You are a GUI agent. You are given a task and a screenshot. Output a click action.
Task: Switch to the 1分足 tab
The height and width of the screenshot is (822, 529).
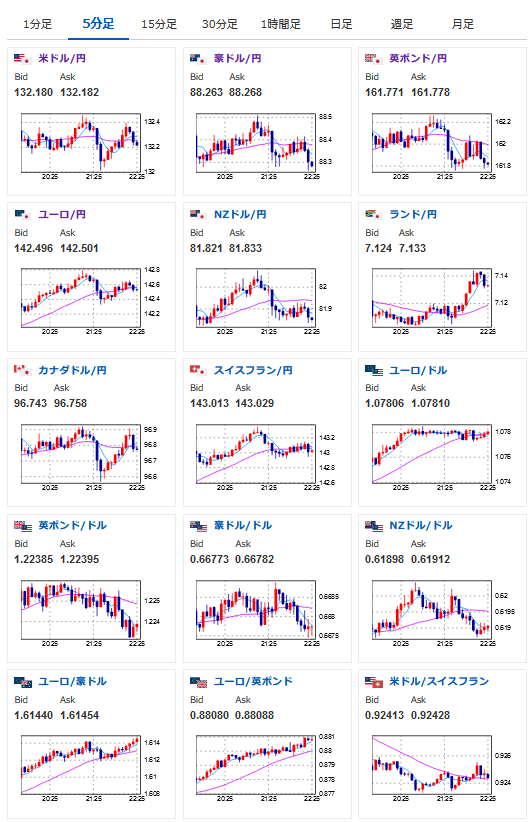tap(37, 24)
